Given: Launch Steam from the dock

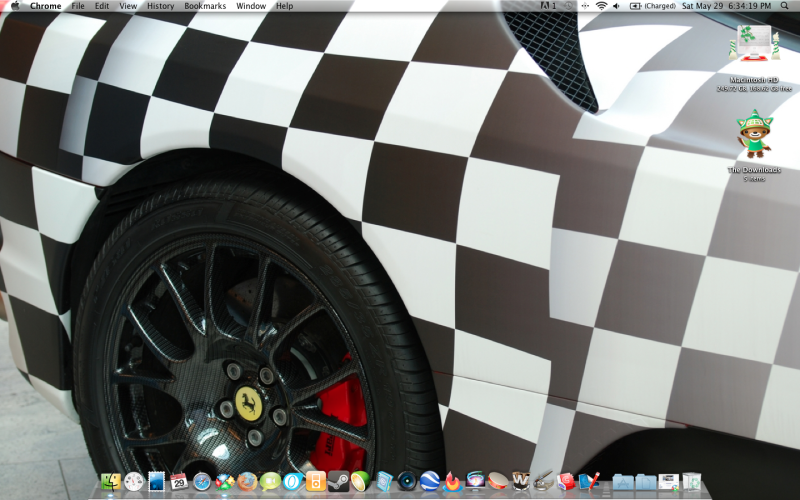Looking at the screenshot, I should [x=338, y=482].
